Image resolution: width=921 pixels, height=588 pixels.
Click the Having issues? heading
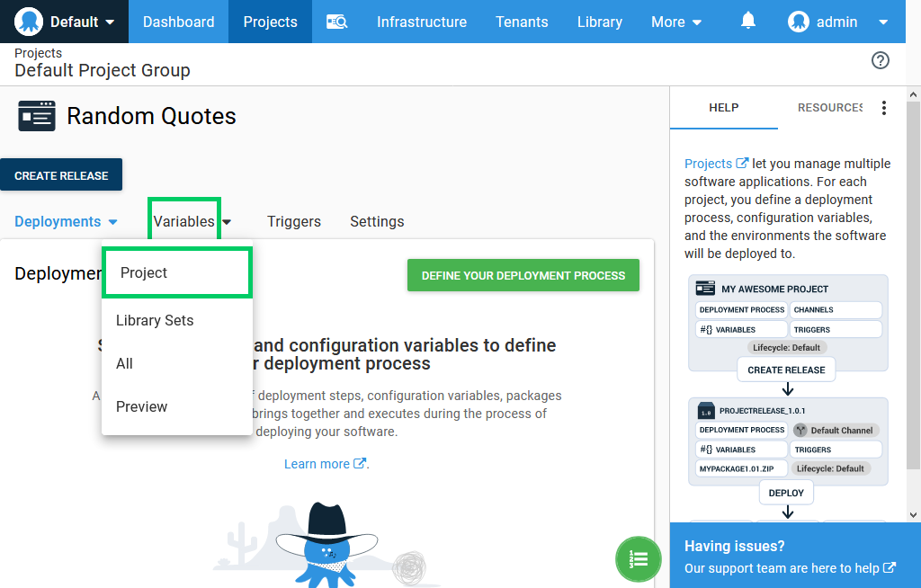734,546
